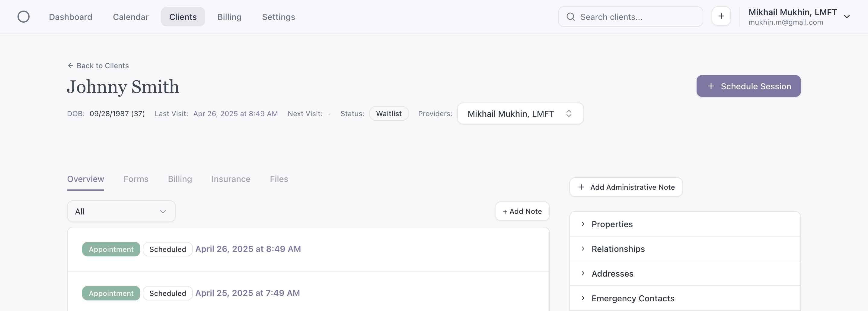This screenshot has height=311, width=868.
Task: Open the April 25, 2025 at 7:49 AM appointment
Action: pyautogui.click(x=248, y=293)
